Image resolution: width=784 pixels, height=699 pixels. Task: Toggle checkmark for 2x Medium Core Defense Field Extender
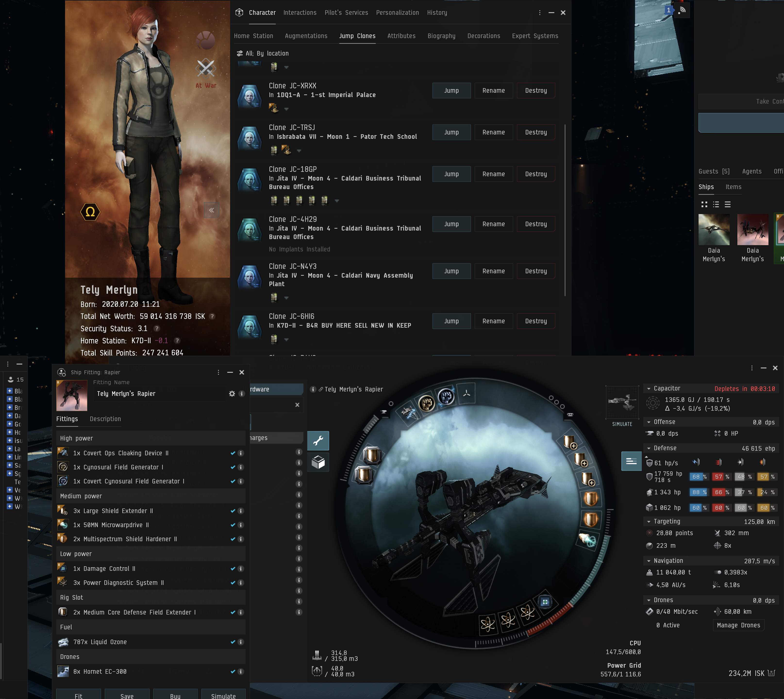point(233,612)
